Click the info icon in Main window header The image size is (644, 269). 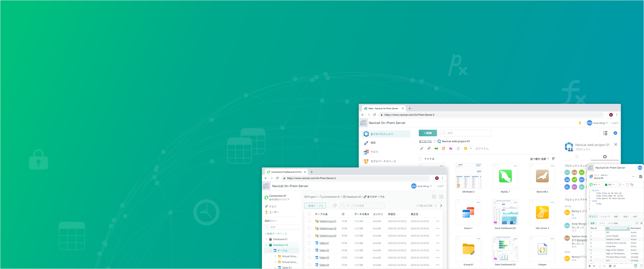tap(615, 133)
